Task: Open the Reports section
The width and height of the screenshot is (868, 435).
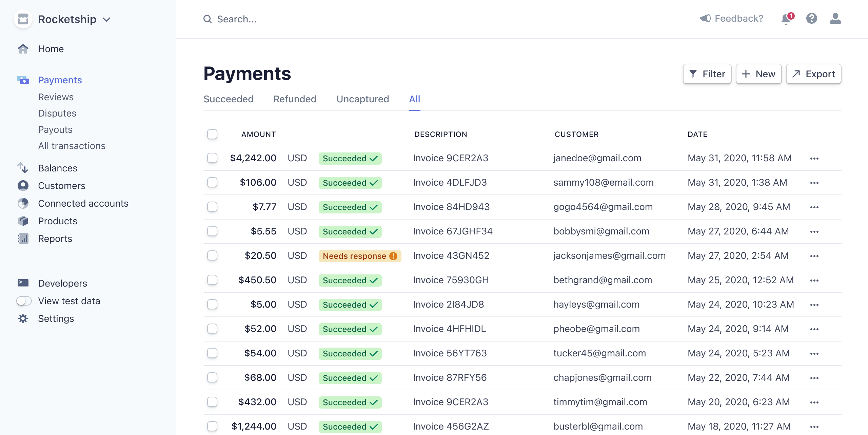Action: tap(55, 239)
